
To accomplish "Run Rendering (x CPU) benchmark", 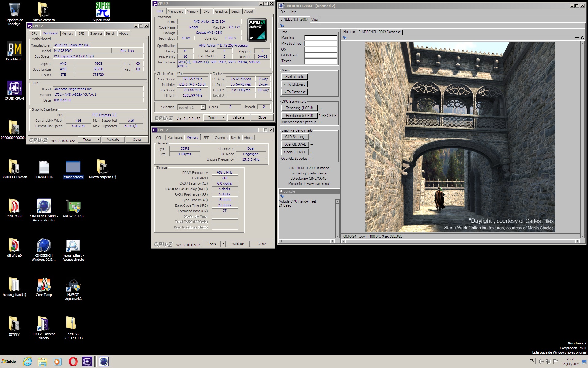I will tap(299, 116).
